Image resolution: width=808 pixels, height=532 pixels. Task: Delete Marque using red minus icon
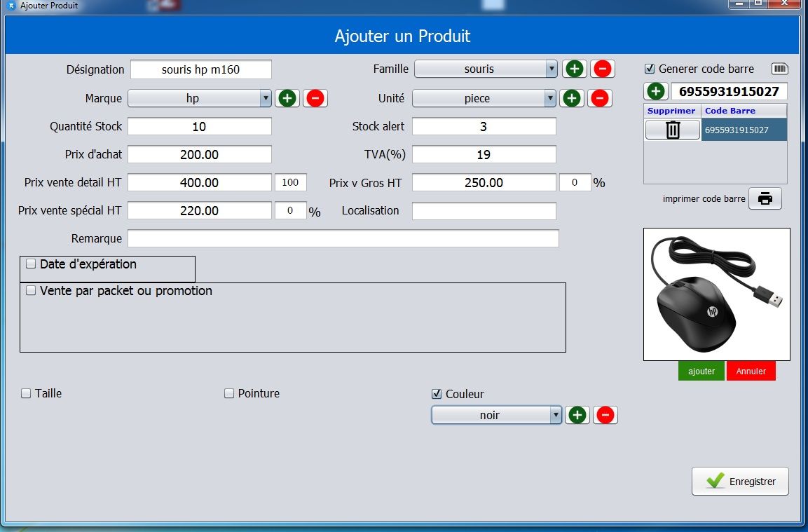(315, 98)
